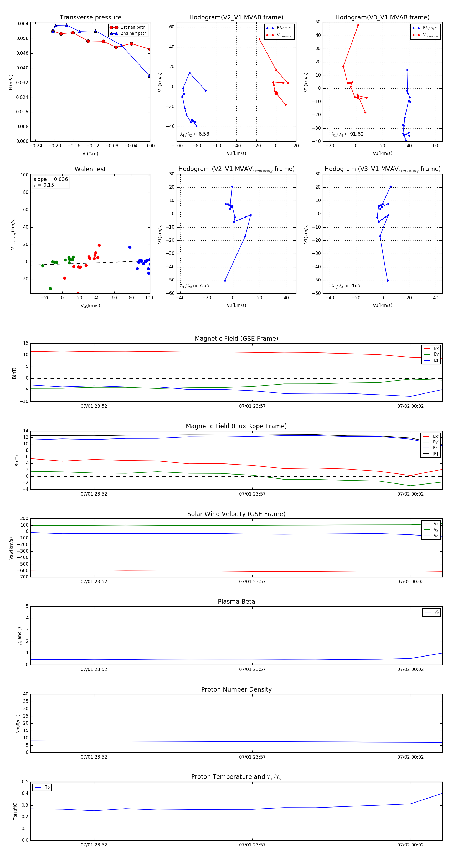Select the Bz legend entry in GSE plot
The width and height of the screenshot is (473, 868).
click(431, 360)
